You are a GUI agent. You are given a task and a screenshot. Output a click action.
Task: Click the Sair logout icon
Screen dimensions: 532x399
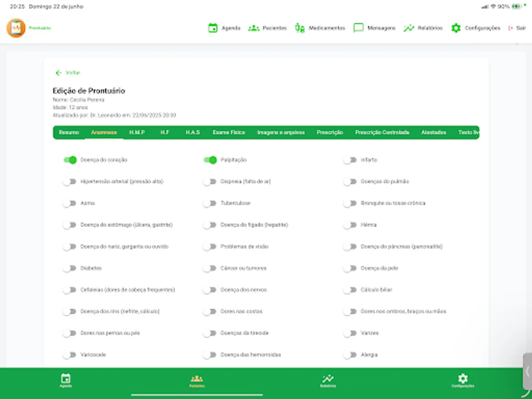coord(510,28)
